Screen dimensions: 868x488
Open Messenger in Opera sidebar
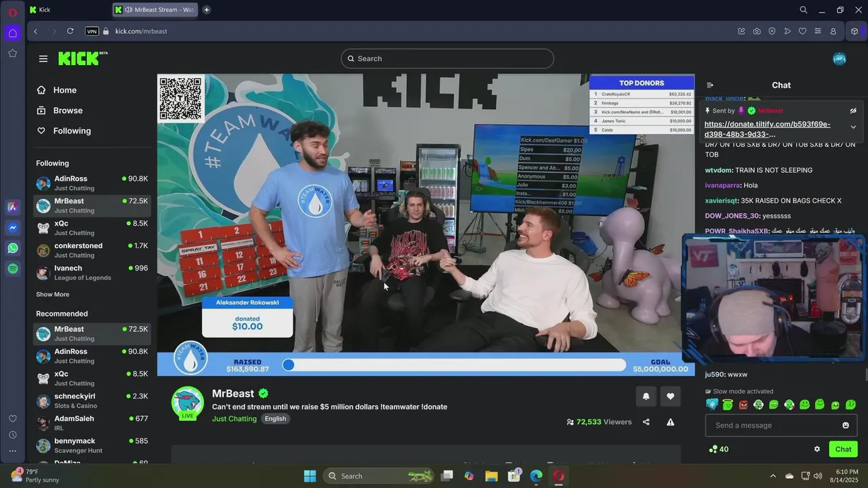[x=13, y=228]
